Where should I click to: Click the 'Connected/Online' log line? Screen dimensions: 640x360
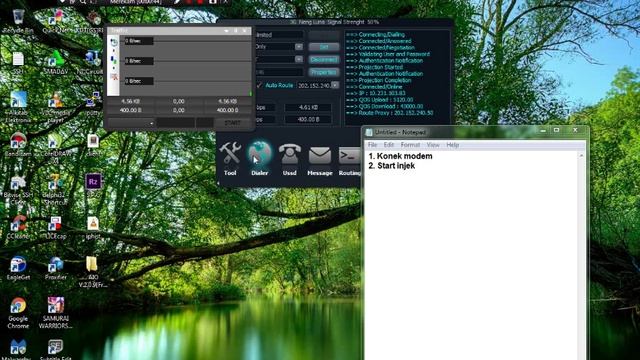[x=373, y=87]
